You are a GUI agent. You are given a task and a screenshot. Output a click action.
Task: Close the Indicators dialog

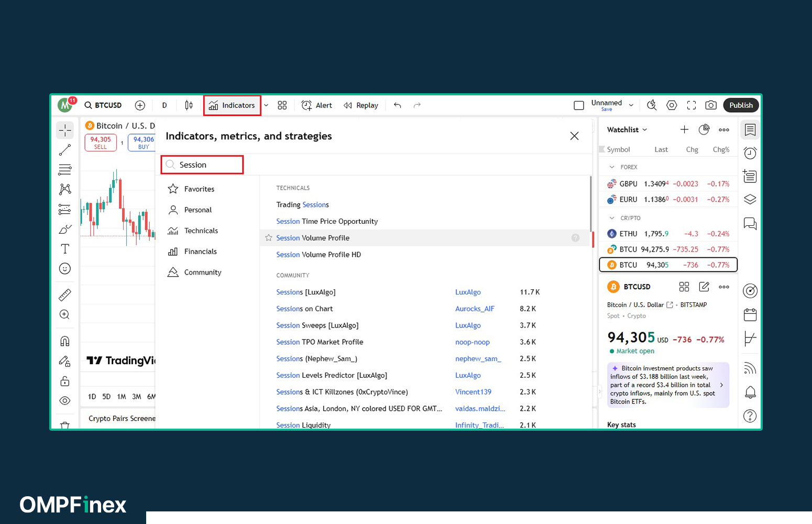(574, 136)
